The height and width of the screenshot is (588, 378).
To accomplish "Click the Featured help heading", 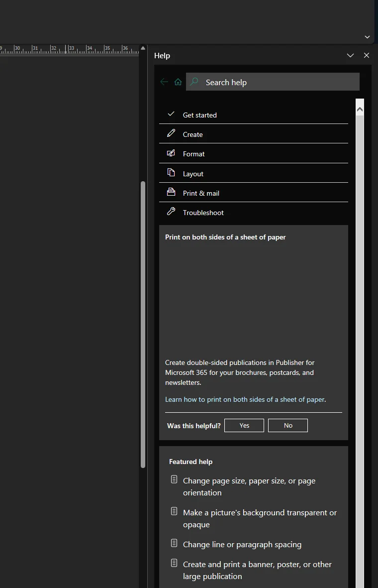I will pos(190,462).
